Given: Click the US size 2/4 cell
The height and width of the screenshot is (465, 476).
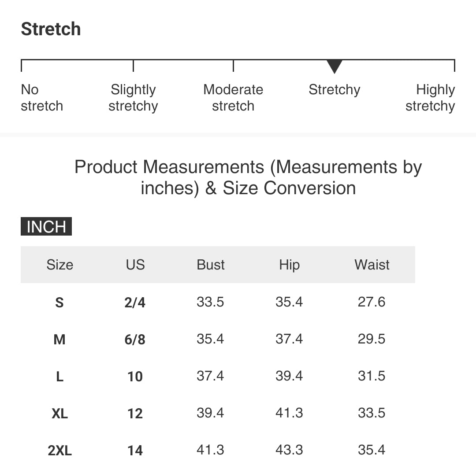Looking at the screenshot, I should pyautogui.click(x=135, y=303).
